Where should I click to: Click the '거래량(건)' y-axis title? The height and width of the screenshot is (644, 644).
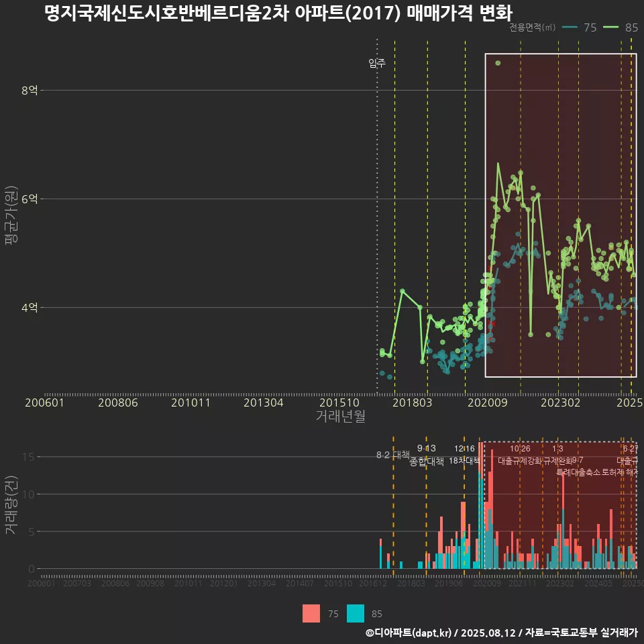point(11,504)
